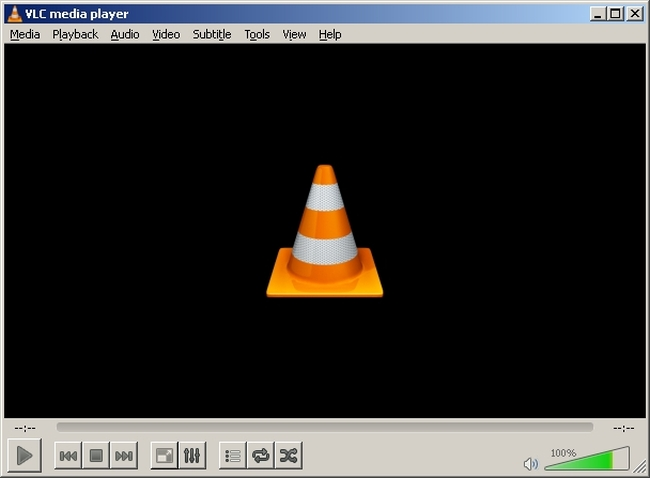Open the Audio menu
This screenshot has height=478, width=650.
coord(125,34)
